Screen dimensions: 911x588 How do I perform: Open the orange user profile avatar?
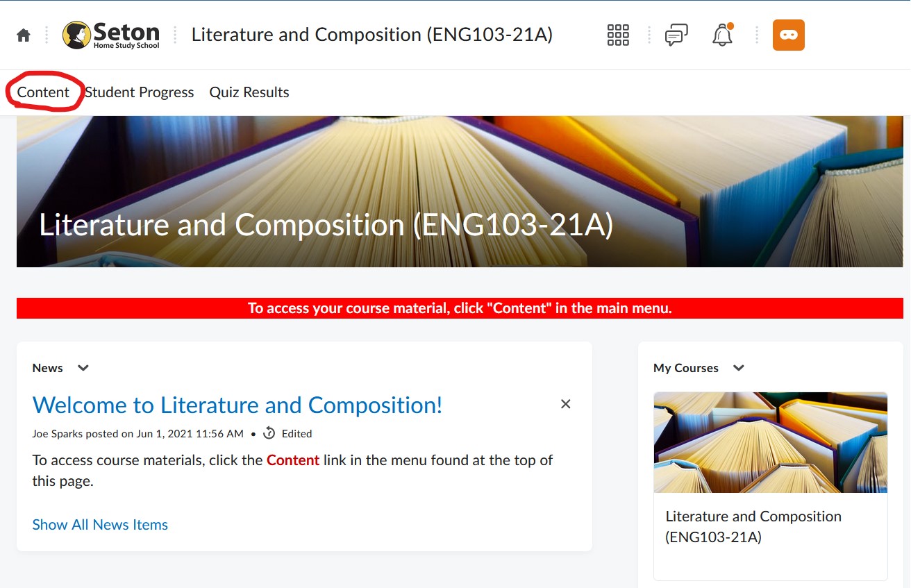789,35
